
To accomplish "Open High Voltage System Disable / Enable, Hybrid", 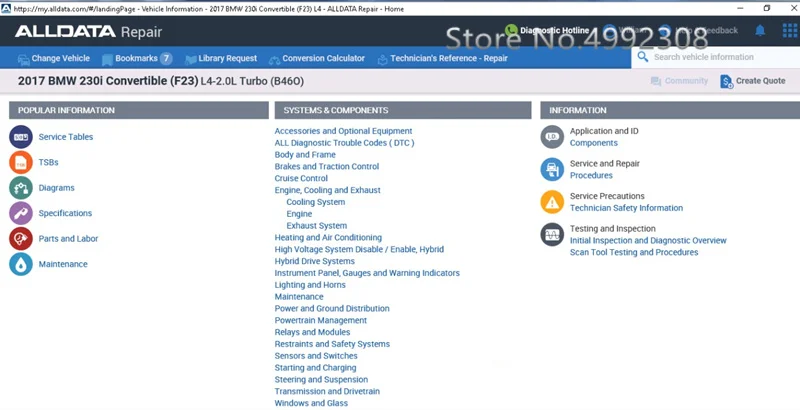I will tap(359, 249).
